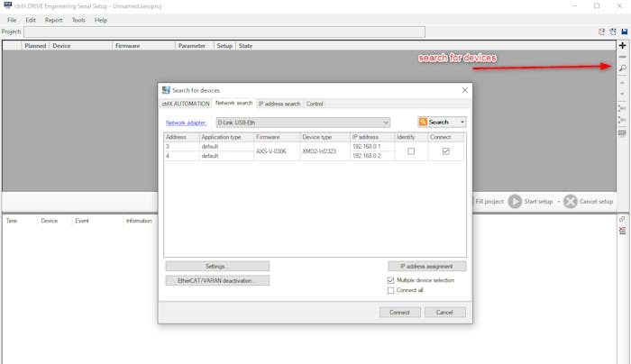Click the clear log icon with red X
The image size is (631, 364).
622,232
